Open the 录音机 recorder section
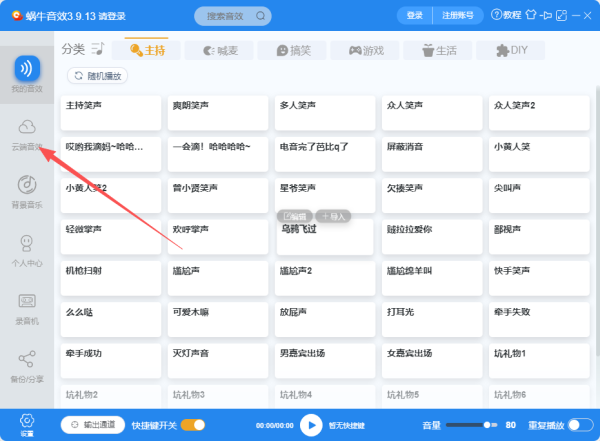Viewport: 600px width, 441px height. point(27,309)
